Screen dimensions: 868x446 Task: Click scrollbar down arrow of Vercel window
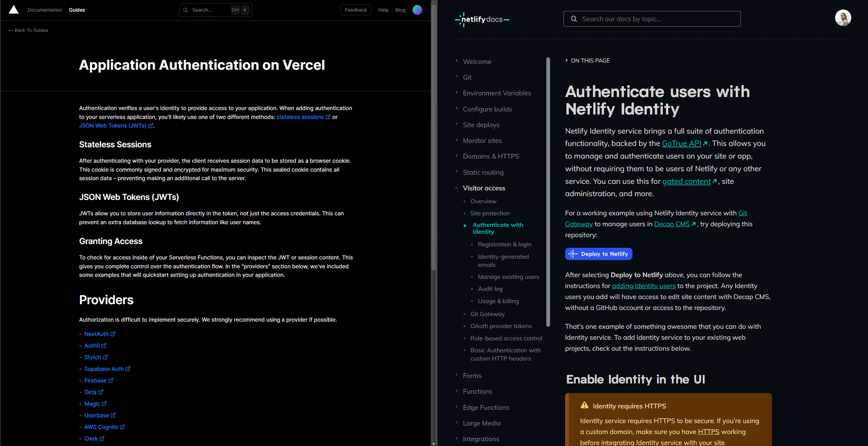(x=434, y=444)
